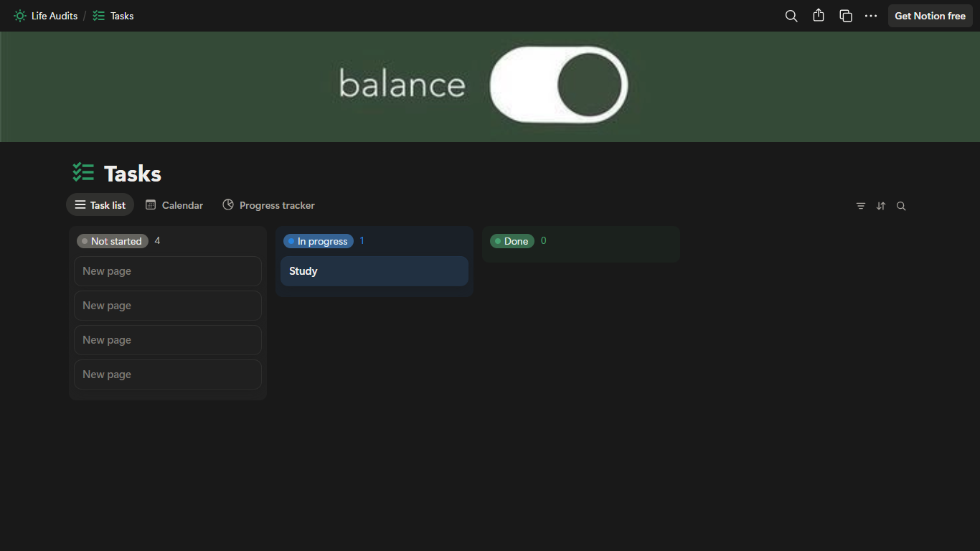Open the filter icon above the board

point(861,206)
